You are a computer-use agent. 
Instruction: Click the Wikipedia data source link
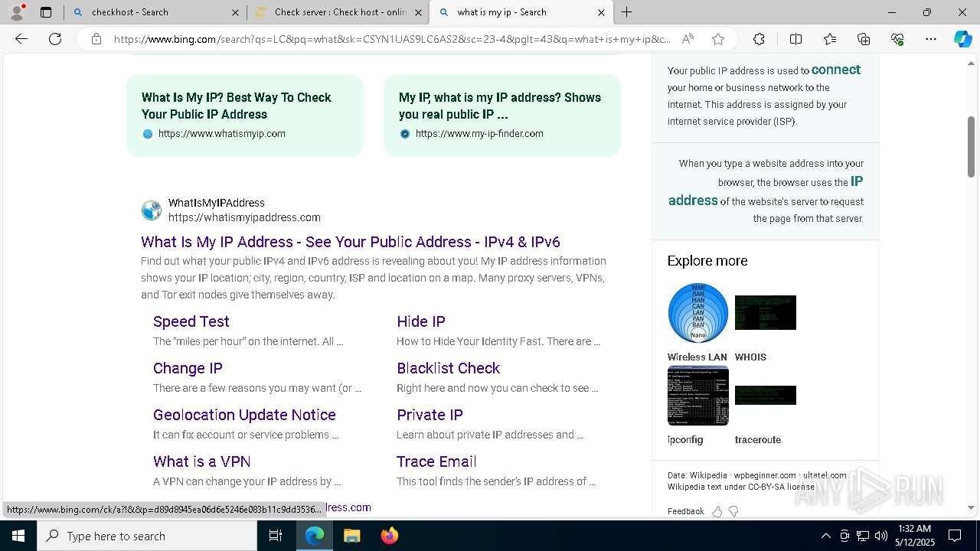pyautogui.click(x=707, y=475)
